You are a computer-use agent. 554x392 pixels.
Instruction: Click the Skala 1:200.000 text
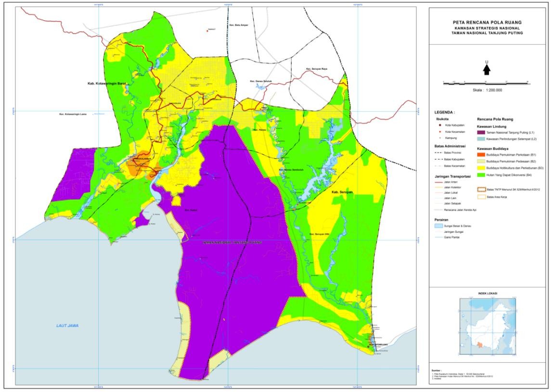[487, 89]
